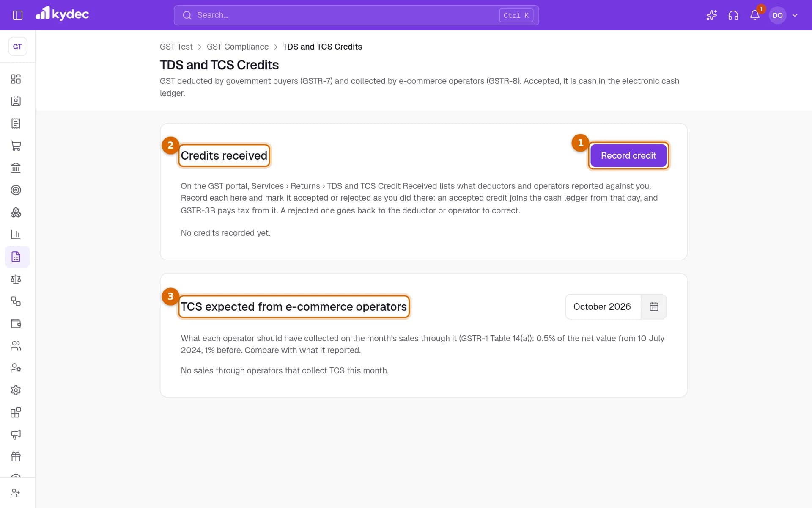Open the DO user avatar
This screenshot has width=812, height=508.
pyautogui.click(x=777, y=15)
